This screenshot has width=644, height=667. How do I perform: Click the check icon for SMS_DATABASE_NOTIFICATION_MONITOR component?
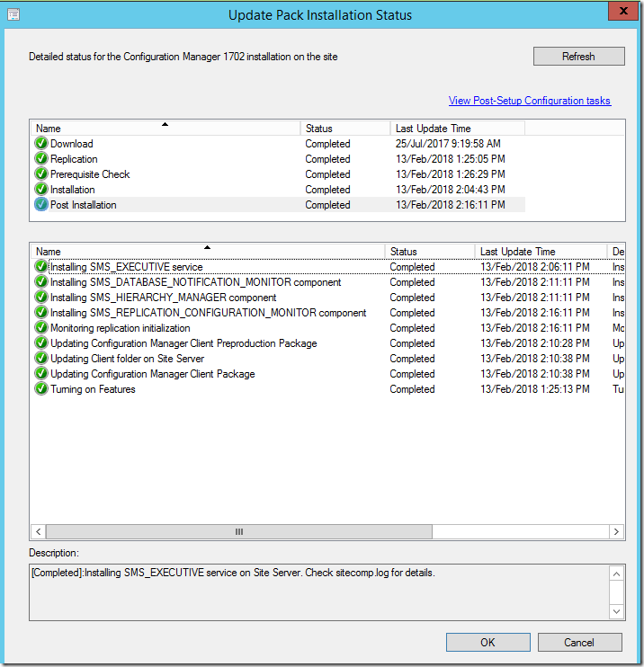(x=40, y=282)
